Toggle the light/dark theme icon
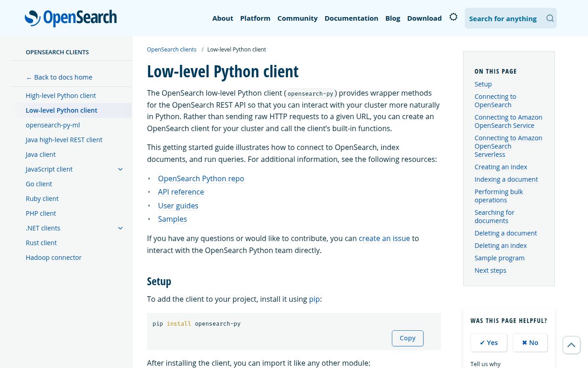The image size is (588, 368). [x=453, y=17]
